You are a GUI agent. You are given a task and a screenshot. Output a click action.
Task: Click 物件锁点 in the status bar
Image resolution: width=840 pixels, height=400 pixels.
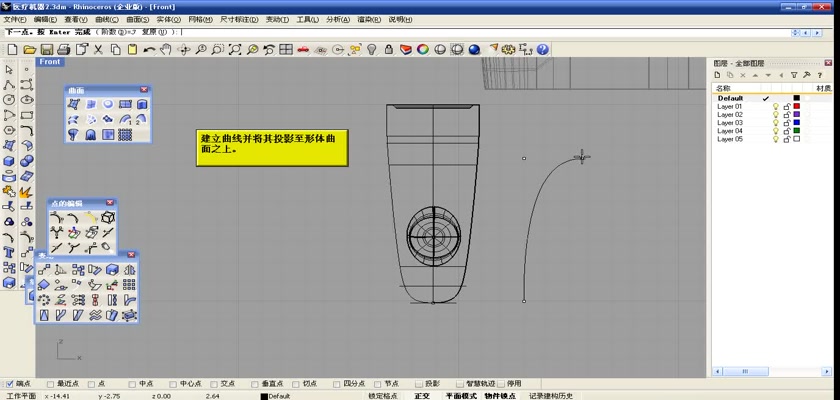500,395
